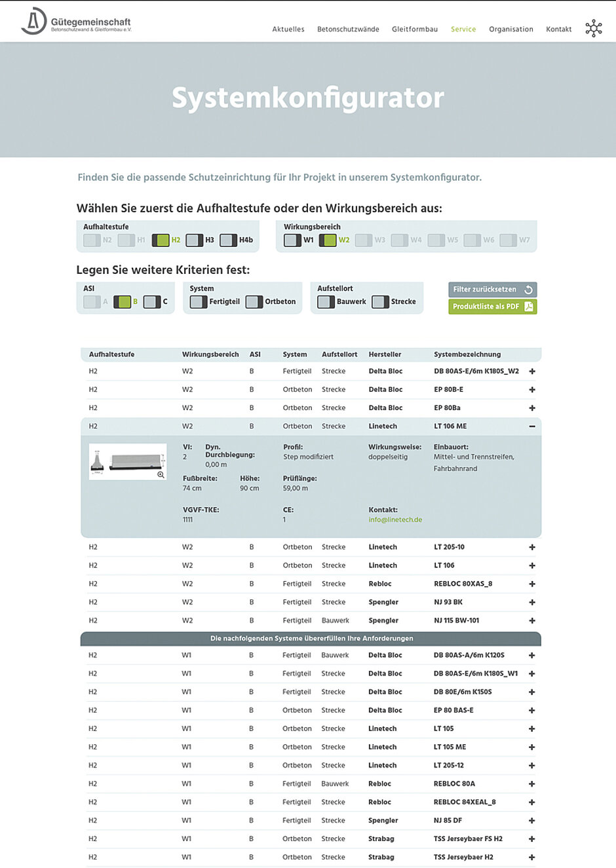This screenshot has height=868, width=616.
Task: Click the Gütegemeinschaft logo icon
Action: pos(33,21)
